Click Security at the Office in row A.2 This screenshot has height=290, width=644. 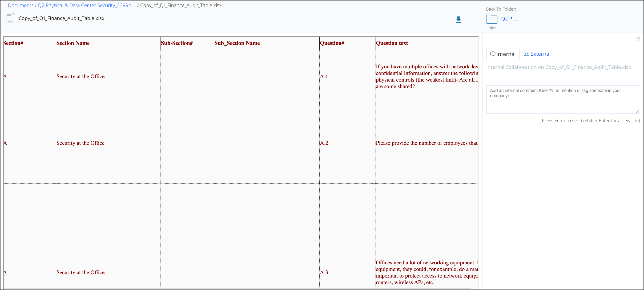tap(80, 143)
